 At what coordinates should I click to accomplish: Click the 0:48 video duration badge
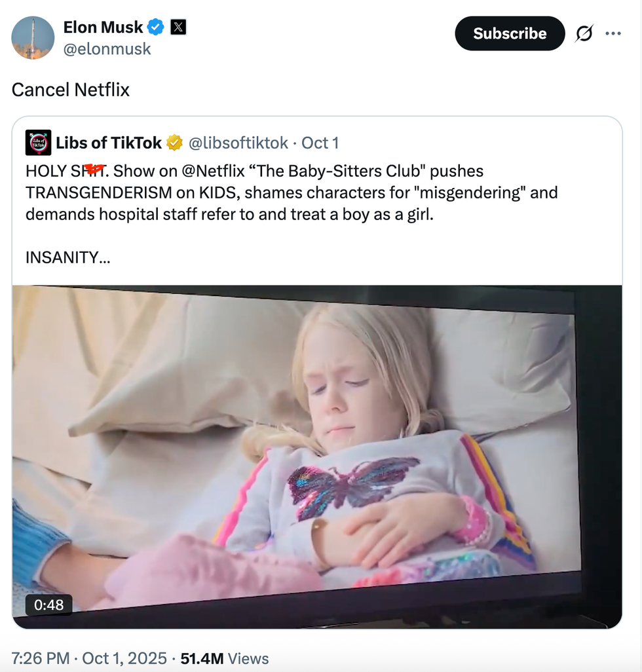pyautogui.click(x=48, y=605)
